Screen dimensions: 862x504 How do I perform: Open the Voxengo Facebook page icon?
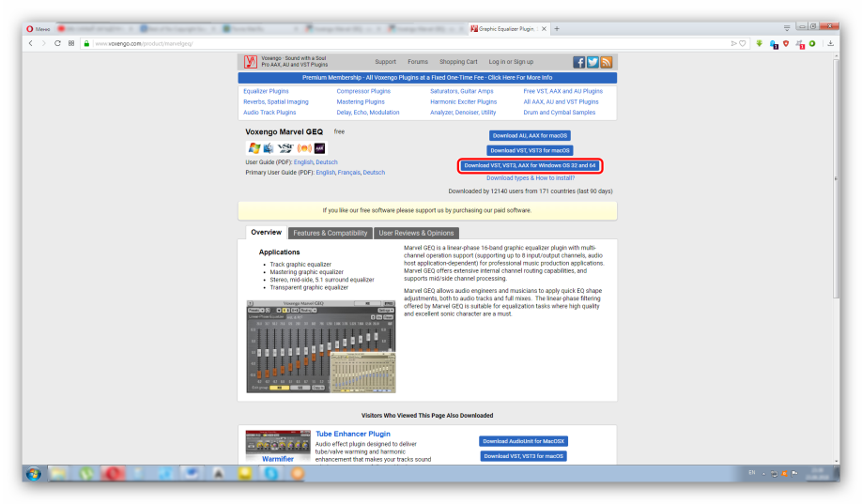pyautogui.click(x=578, y=62)
